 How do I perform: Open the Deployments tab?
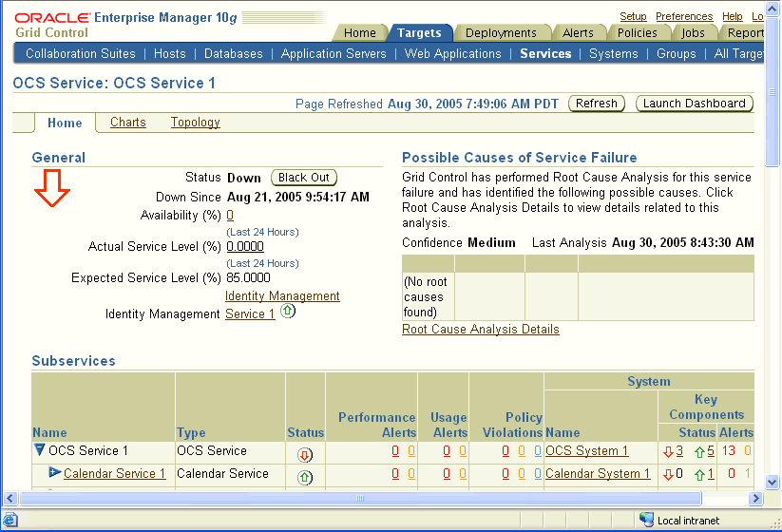pos(500,32)
